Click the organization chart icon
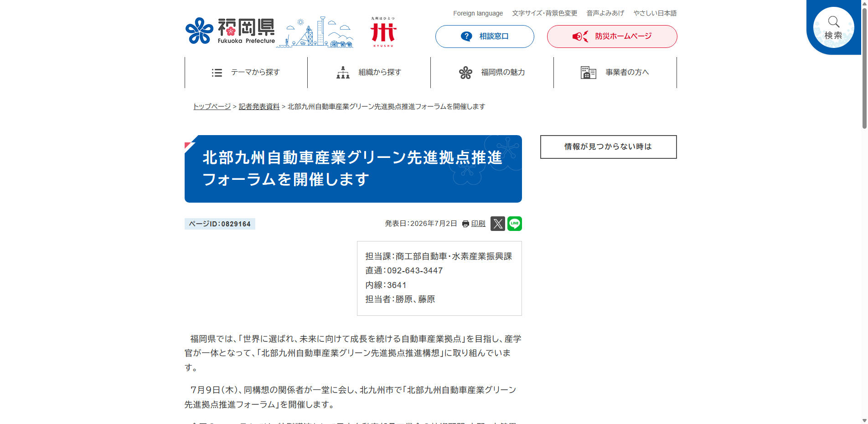Screen dimensions: 868x424 coord(343,73)
